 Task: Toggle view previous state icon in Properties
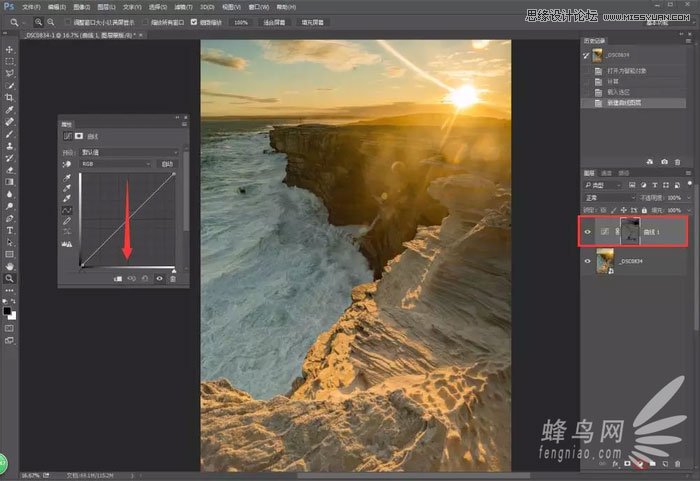coord(132,279)
